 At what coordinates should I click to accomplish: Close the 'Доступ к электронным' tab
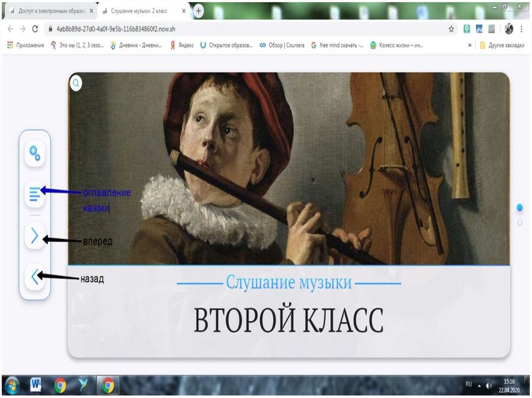tap(91, 11)
